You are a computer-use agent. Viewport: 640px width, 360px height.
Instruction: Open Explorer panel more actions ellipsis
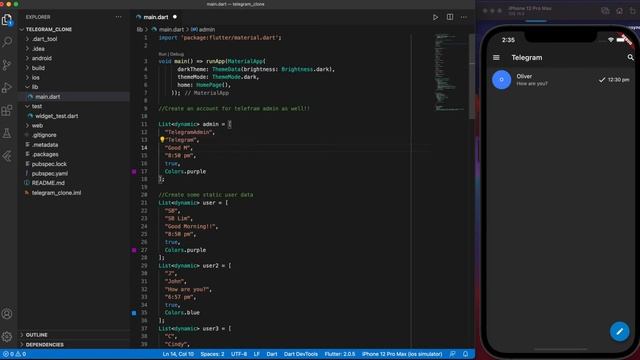pyautogui.click(x=118, y=17)
